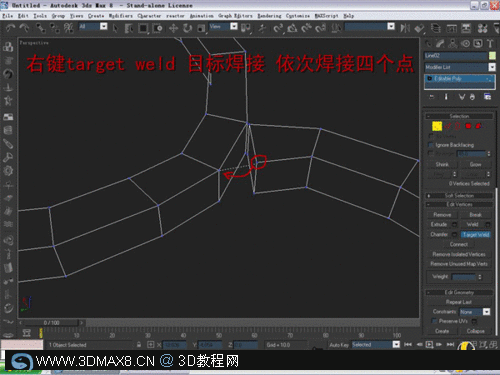Open the Modifiers menu
Screen dimensions: 500x375
(121, 16)
